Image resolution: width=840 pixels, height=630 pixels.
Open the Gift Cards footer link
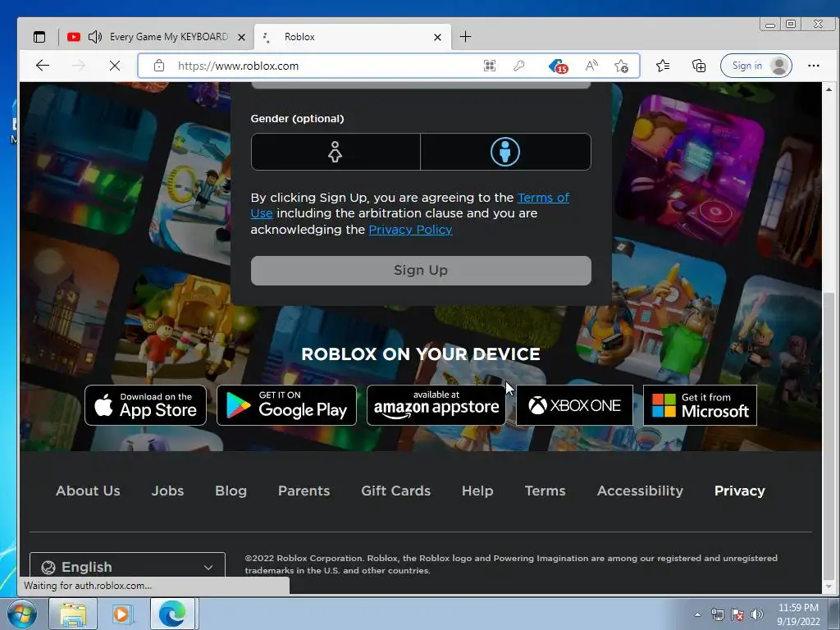click(x=396, y=491)
